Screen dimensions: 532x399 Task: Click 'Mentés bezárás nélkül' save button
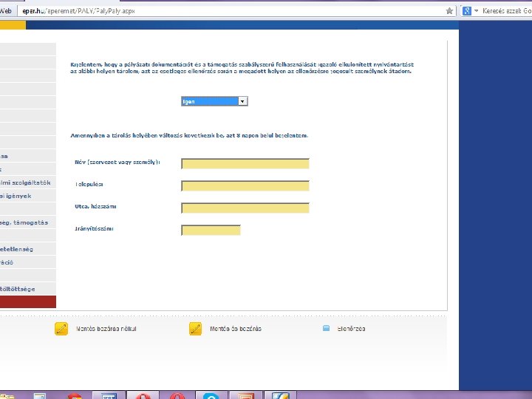coord(95,329)
